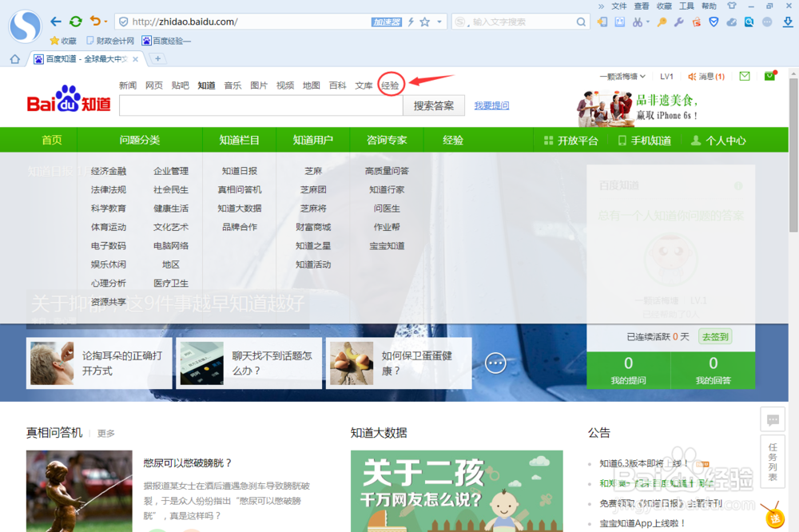Click the send-to-phone toolbar icon
Viewport: 799px width, 532px height.
pyautogui.click(x=602, y=22)
